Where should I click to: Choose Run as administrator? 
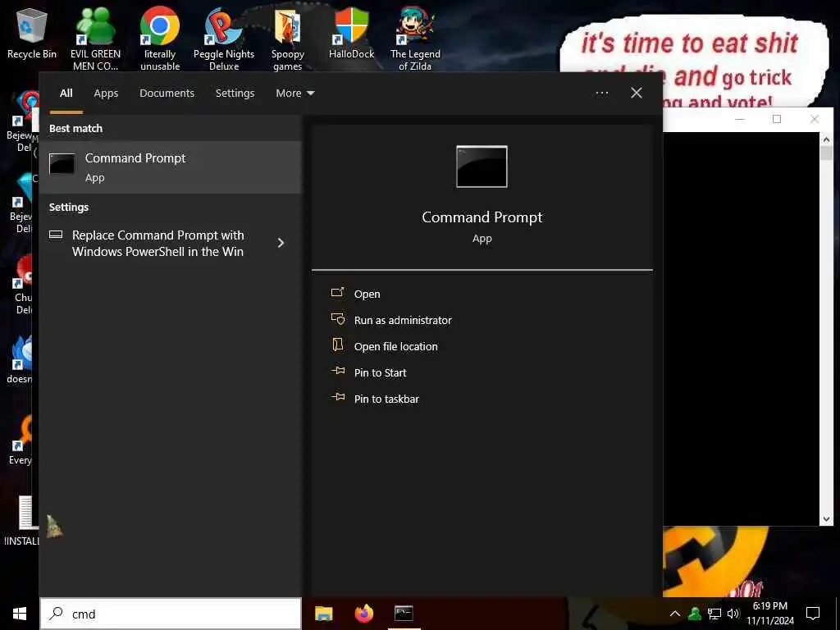click(x=403, y=321)
